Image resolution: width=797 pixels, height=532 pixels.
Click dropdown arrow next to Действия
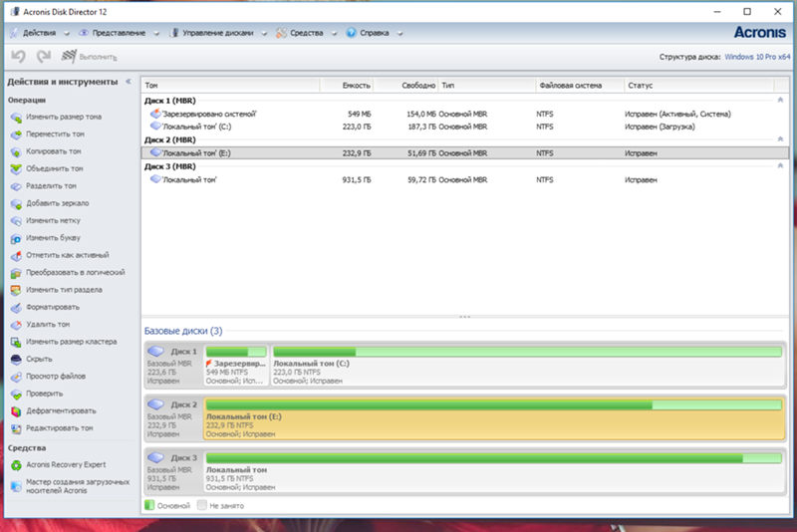click(67, 34)
